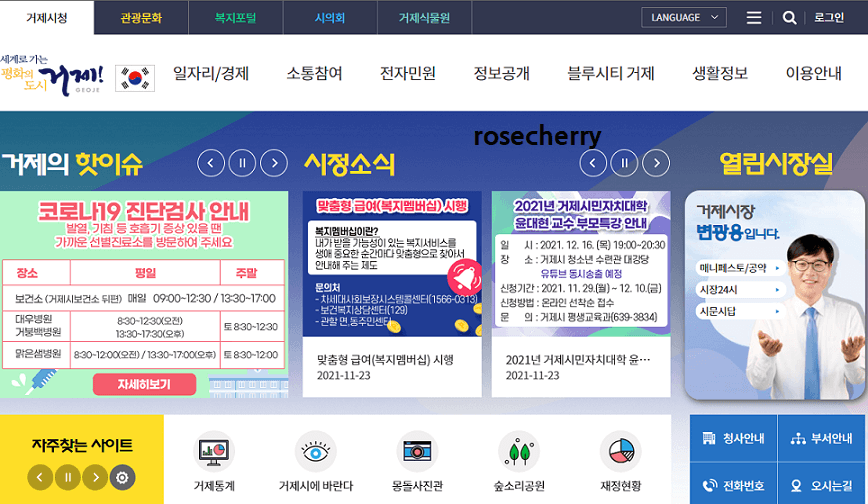Expand the LANGUAGE dropdown
This screenshot has height=504, width=868.
(684, 18)
